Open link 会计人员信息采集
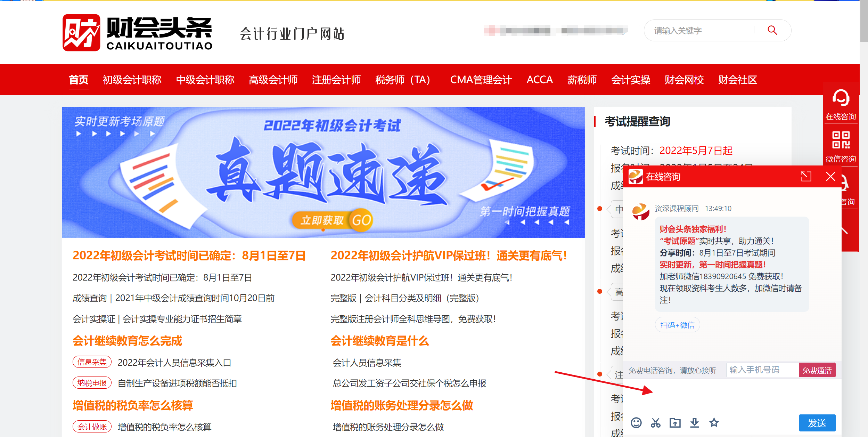The height and width of the screenshot is (437, 868). click(x=367, y=363)
